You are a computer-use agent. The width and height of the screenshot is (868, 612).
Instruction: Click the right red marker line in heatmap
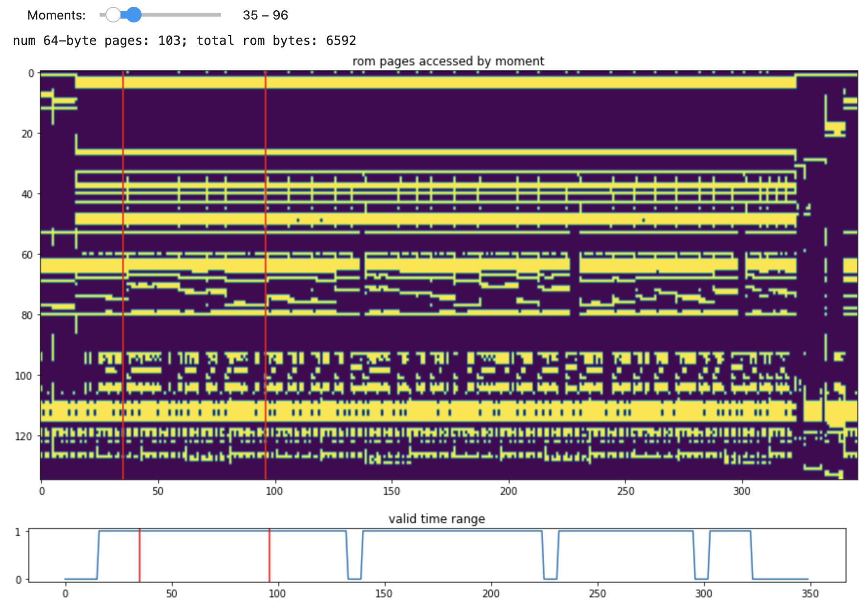[266, 273]
